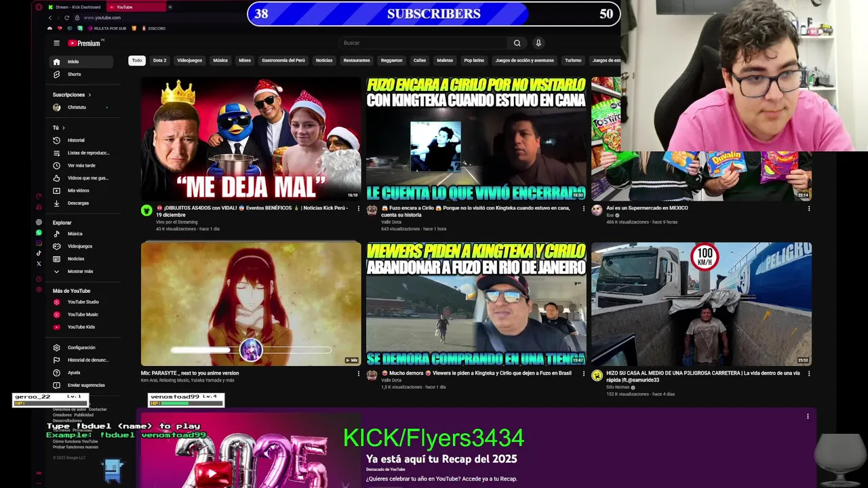Open Noticias under Explorar
The height and width of the screenshot is (488, 868).
pyautogui.click(x=81, y=258)
